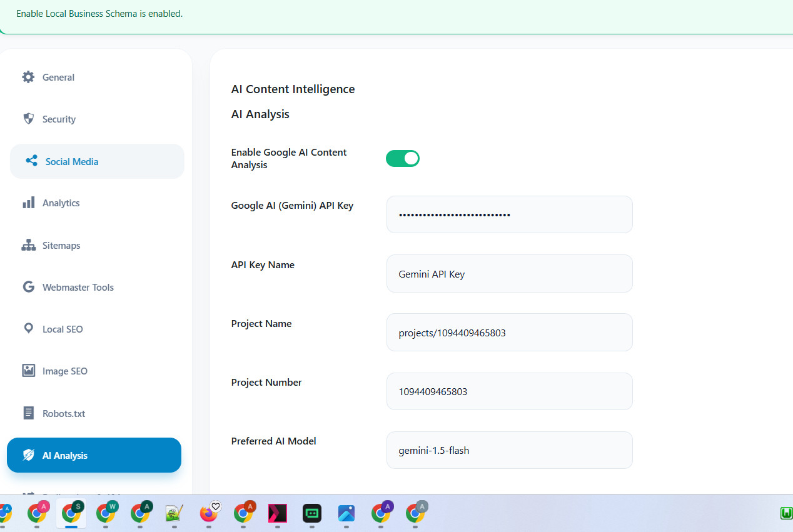Navigate to the Analytics section
The width and height of the screenshot is (793, 532).
click(x=61, y=203)
